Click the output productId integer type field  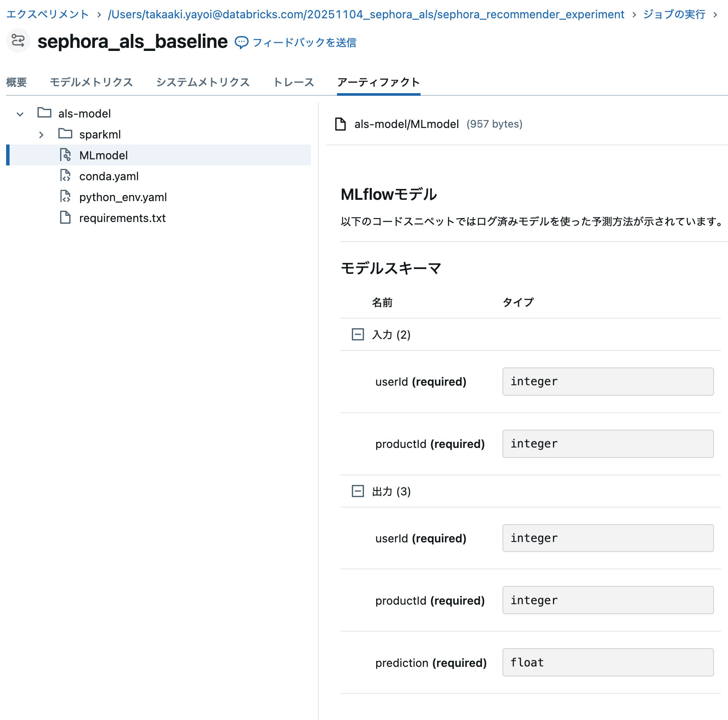pos(608,600)
